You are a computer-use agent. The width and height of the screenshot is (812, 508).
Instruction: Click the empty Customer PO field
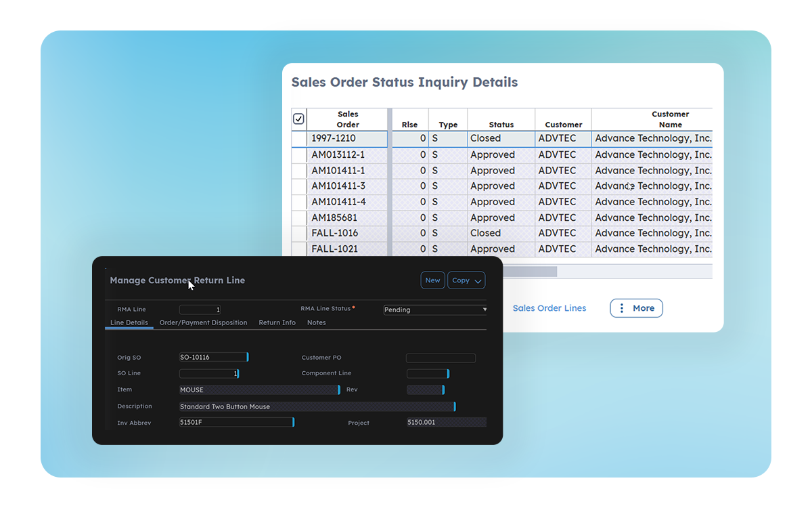(441, 358)
